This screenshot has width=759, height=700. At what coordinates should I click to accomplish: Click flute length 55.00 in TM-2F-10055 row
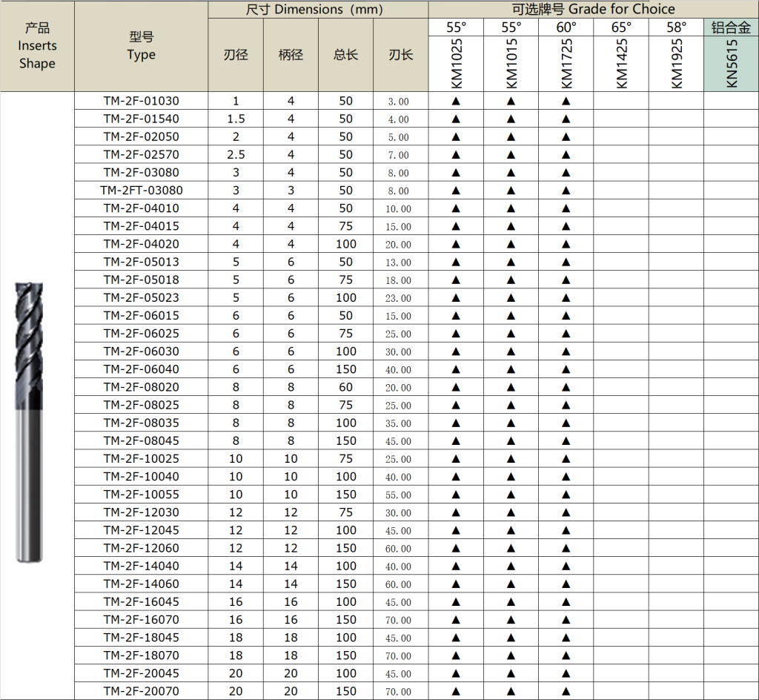coord(398,495)
